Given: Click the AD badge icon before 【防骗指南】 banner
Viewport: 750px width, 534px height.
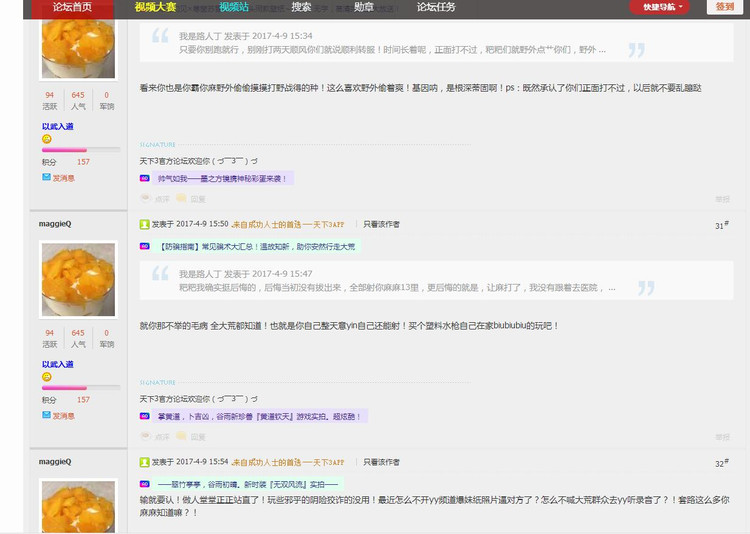Looking at the screenshot, I should (x=144, y=246).
